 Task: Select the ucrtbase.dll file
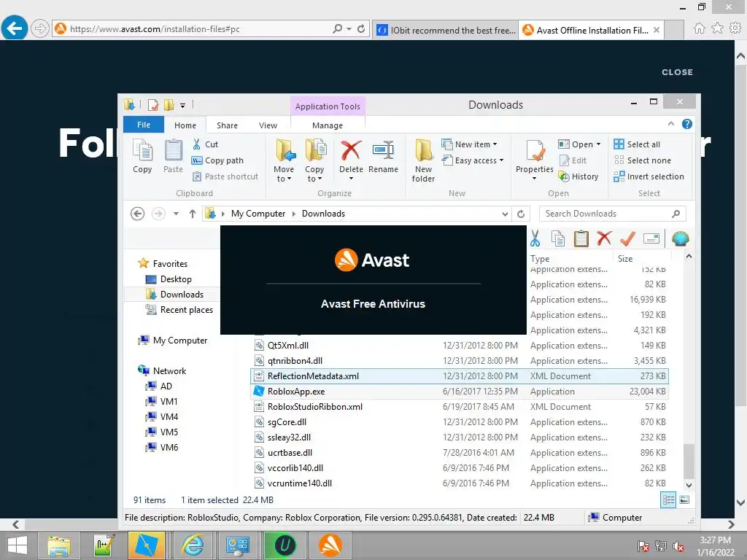coord(459,453)
